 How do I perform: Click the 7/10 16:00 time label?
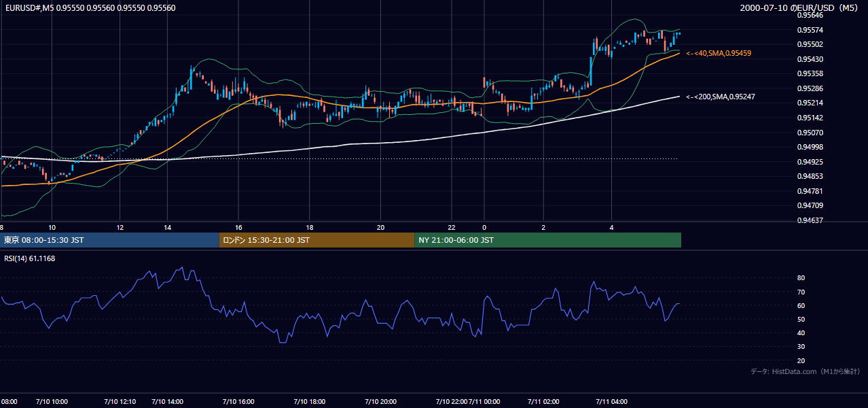(x=238, y=401)
